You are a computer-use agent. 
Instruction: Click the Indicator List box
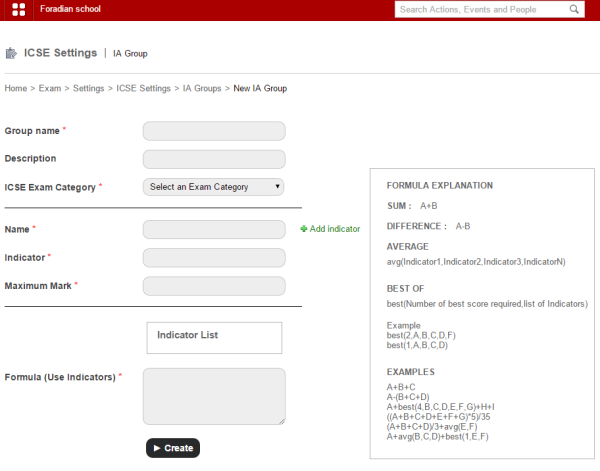coord(214,338)
